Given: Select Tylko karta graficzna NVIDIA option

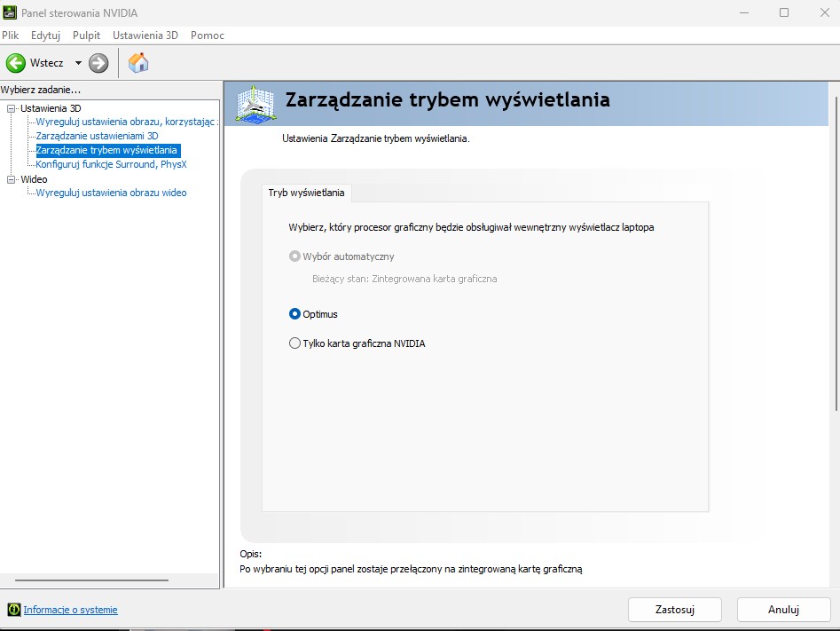Looking at the screenshot, I should [295, 343].
